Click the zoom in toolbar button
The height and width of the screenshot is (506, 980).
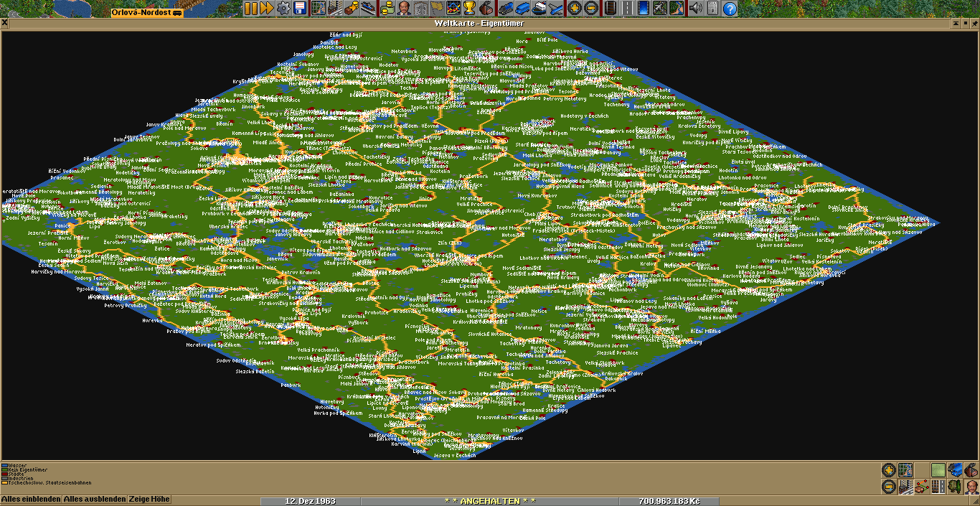coord(574,9)
